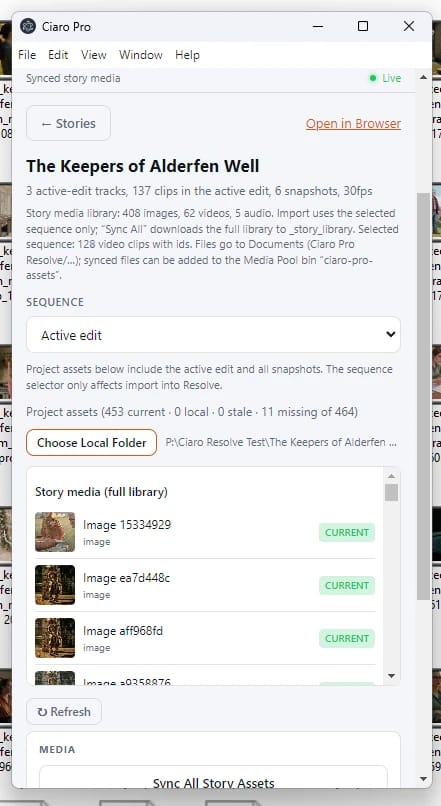The width and height of the screenshot is (441, 806).
Task: Go back using the Stories button
Action: 68,123
